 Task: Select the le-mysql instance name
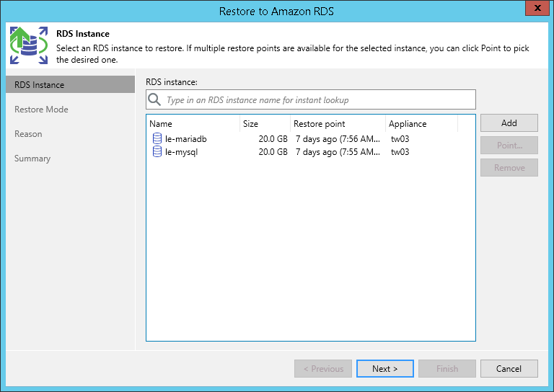(x=181, y=152)
